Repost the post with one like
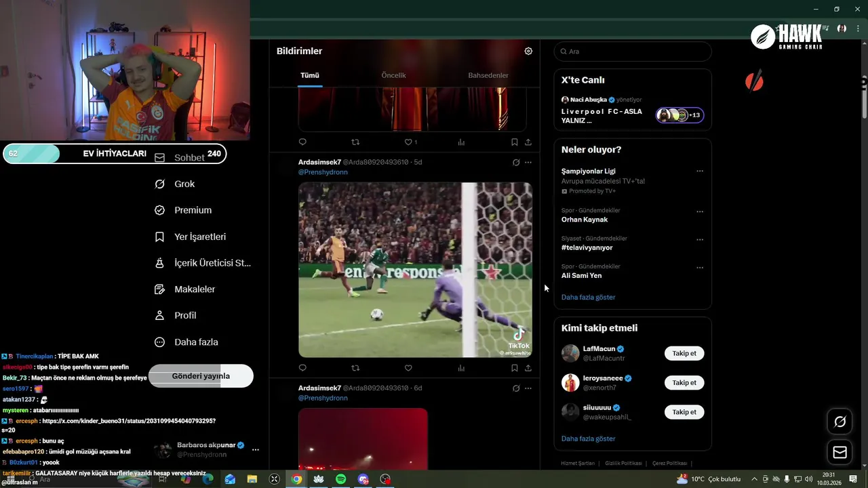 355,142
